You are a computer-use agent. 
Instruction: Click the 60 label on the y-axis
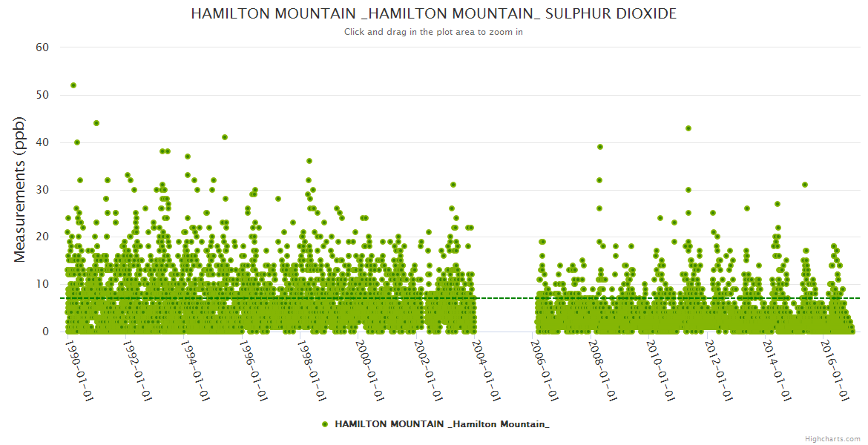42,47
